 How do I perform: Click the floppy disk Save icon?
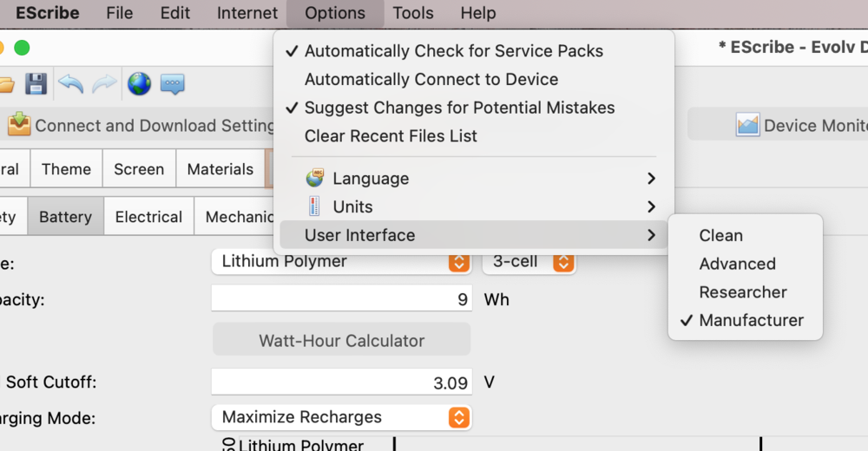coord(36,84)
